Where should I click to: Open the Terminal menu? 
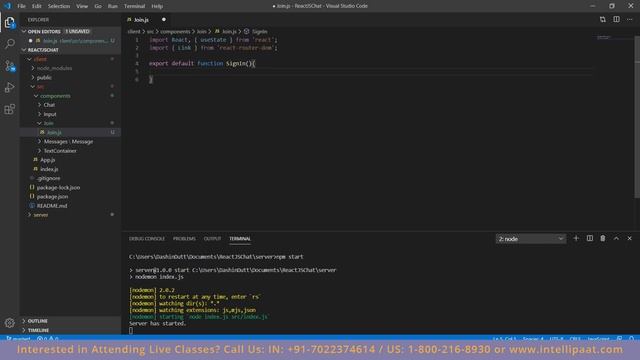click(135, 6)
